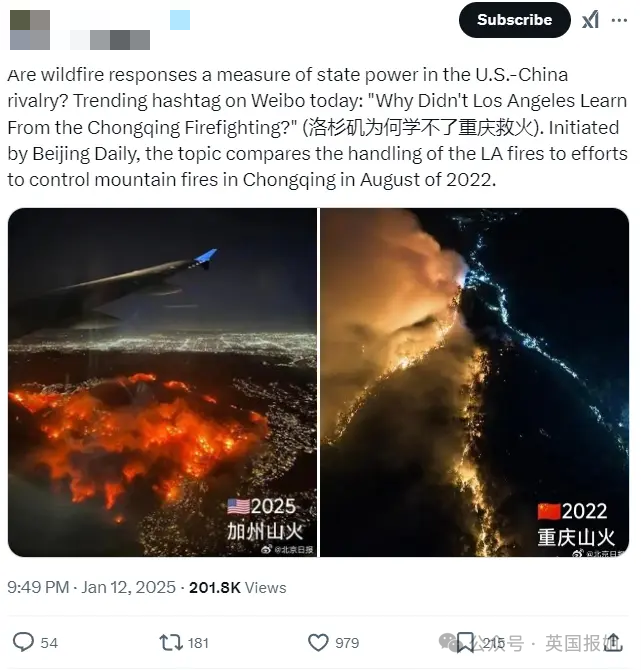Viewport: 641px width, 670px height.
Task: Bookmark the post with bookmark icon
Action: click(465, 643)
